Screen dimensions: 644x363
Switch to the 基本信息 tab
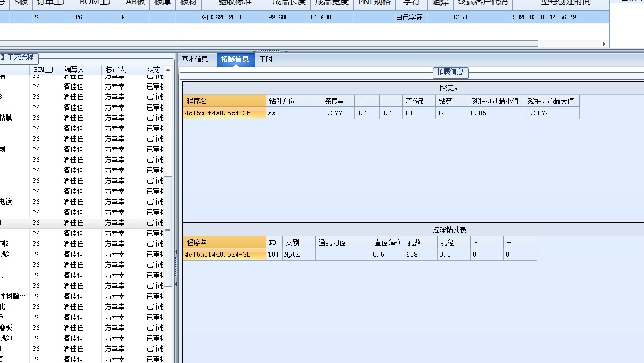[195, 60]
